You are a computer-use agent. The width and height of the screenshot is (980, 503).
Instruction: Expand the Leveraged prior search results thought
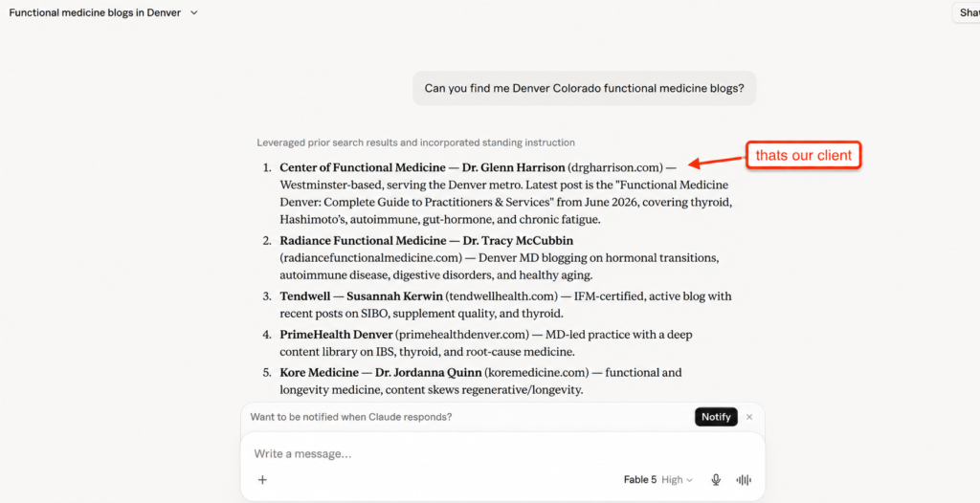[415, 142]
